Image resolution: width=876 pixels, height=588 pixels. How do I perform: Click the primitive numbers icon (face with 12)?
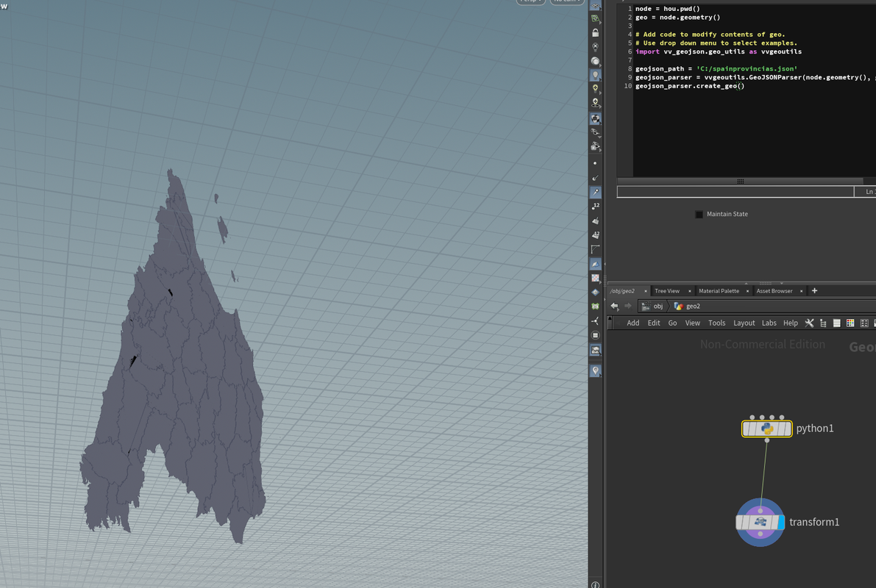(x=596, y=235)
